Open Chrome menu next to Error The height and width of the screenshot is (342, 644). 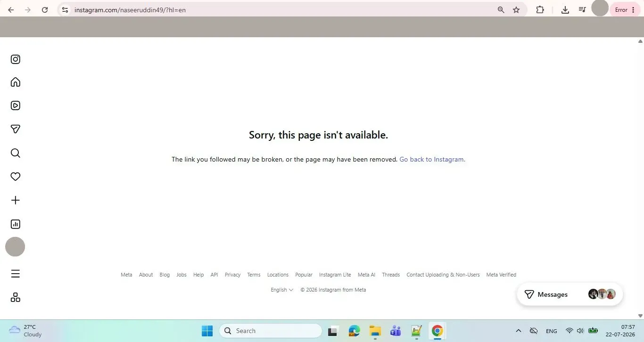point(633,10)
